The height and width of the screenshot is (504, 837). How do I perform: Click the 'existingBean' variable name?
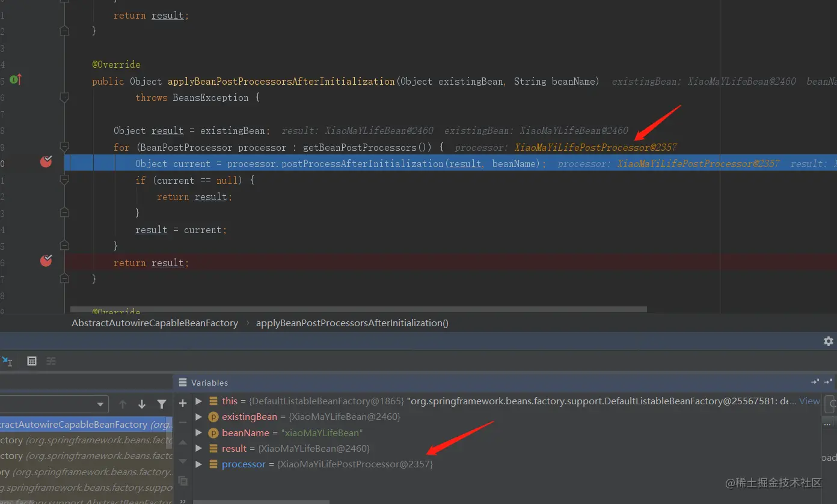point(250,417)
